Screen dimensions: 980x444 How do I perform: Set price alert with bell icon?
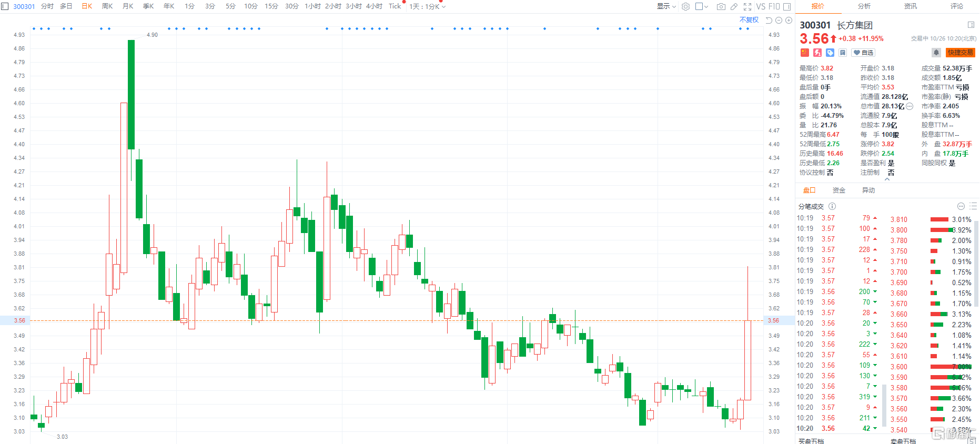(936, 53)
